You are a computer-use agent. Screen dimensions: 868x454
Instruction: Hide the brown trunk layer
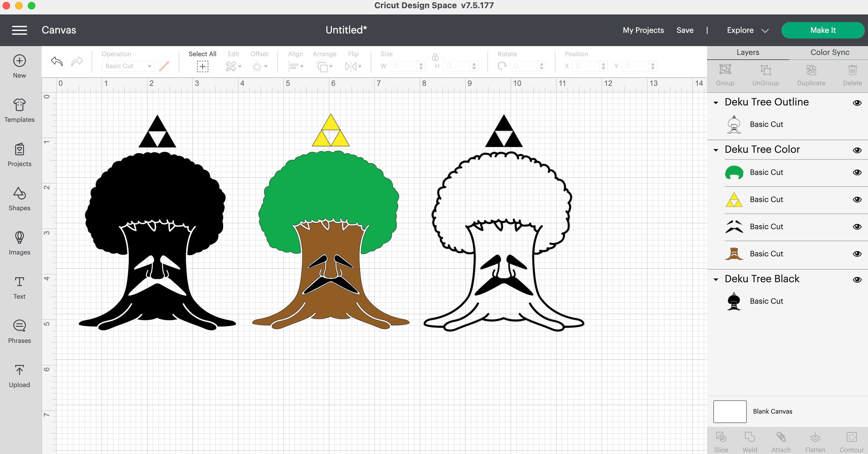point(857,254)
